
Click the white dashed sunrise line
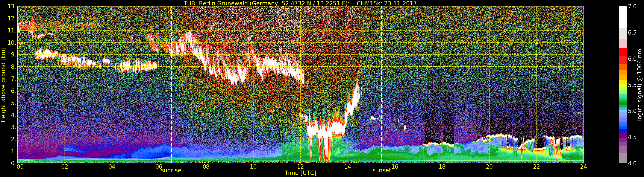coord(171,85)
